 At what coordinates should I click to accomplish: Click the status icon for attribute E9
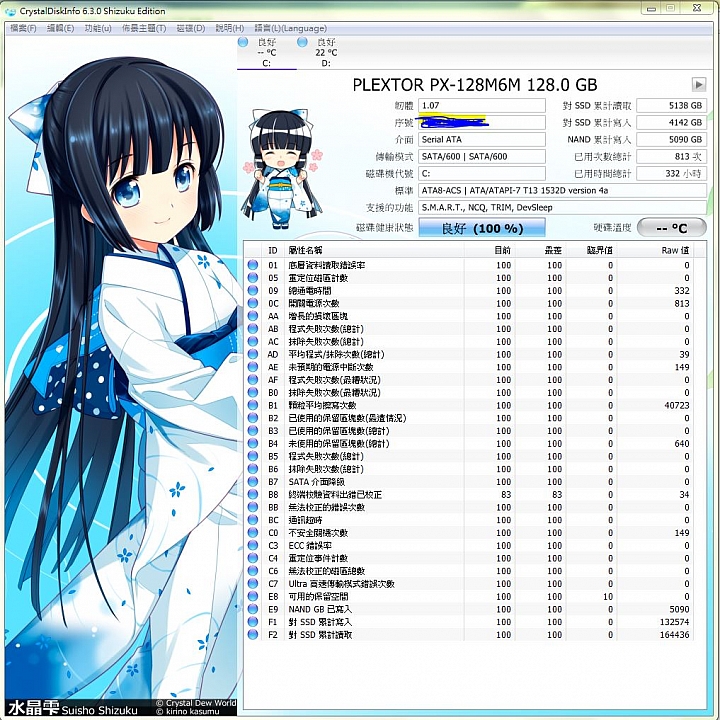point(253,609)
